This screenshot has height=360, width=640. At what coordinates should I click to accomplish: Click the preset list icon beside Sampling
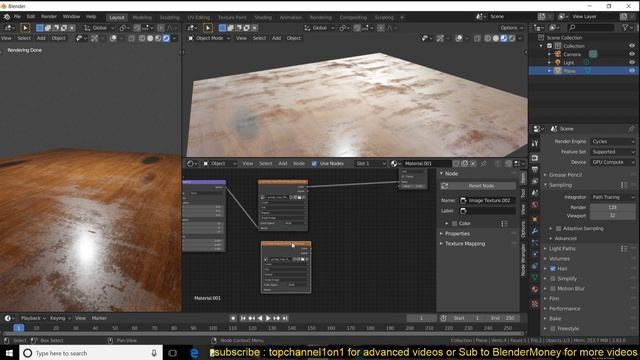click(624, 185)
